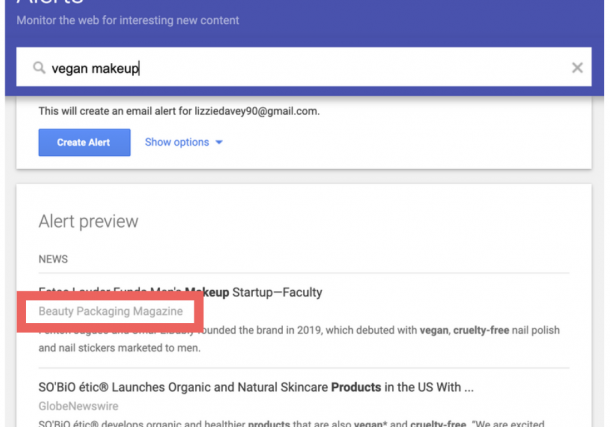Click the magnifier search icon
610x427 pixels.
tap(39, 68)
